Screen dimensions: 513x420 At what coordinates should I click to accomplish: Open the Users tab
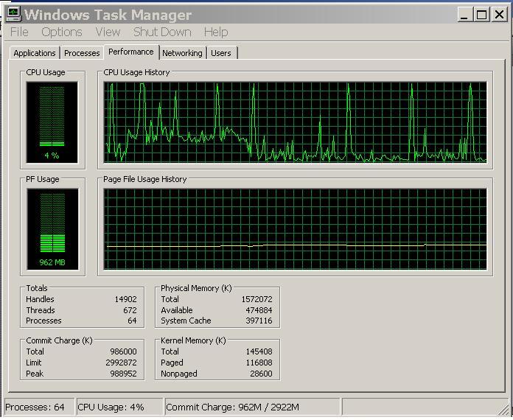pos(221,53)
